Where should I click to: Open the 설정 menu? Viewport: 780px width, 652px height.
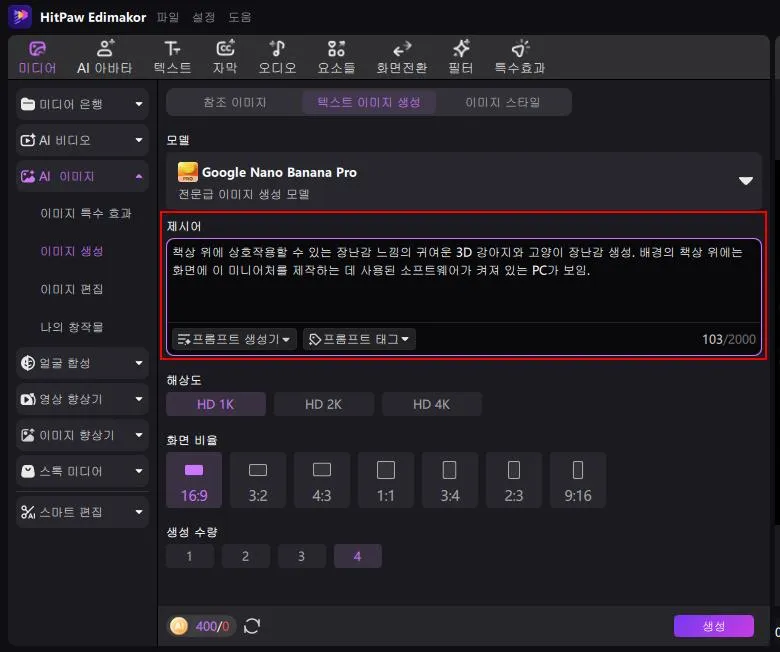pos(204,17)
